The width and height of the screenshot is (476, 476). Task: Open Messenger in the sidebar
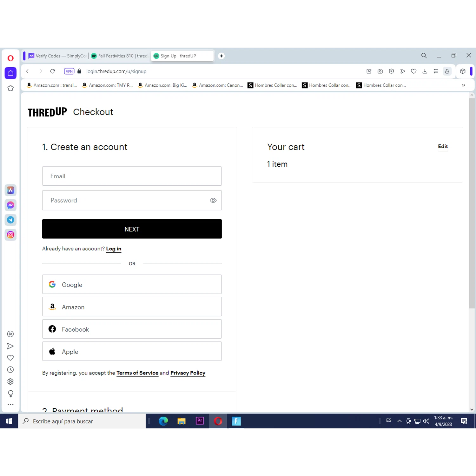coord(10,205)
